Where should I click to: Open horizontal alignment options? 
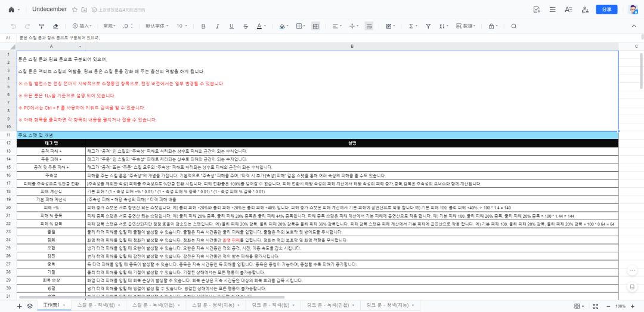point(337,26)
